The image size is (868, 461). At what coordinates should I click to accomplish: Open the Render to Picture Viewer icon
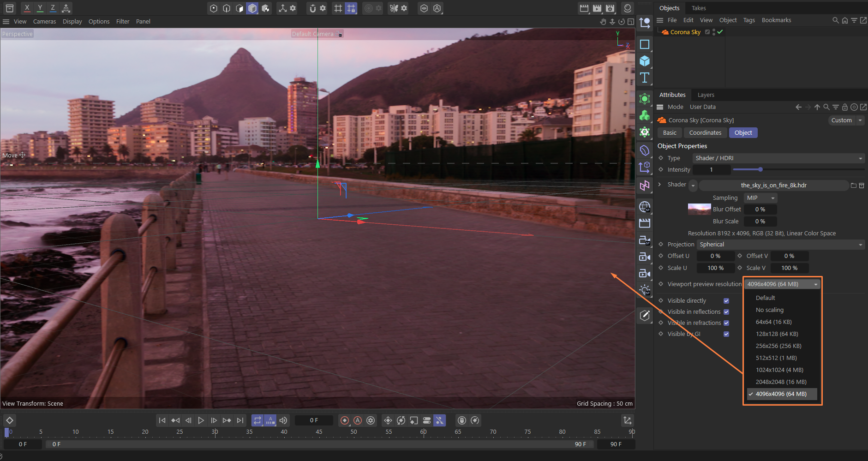coord(597,8)
